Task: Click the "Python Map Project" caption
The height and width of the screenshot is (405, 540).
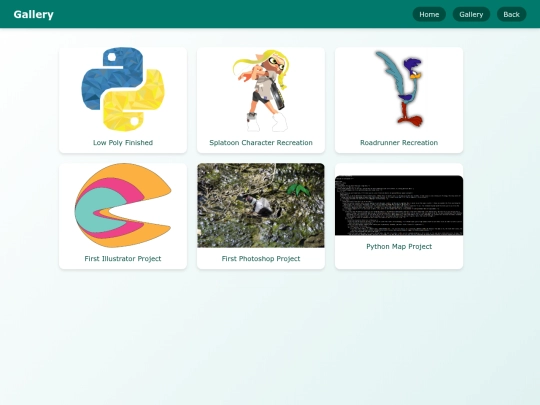Action: (x=399, y=247)
